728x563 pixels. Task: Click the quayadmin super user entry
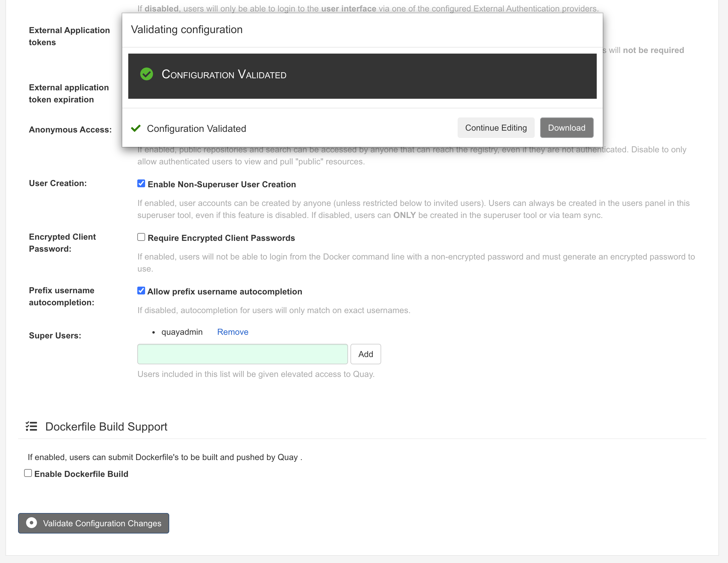coord(182,332)
